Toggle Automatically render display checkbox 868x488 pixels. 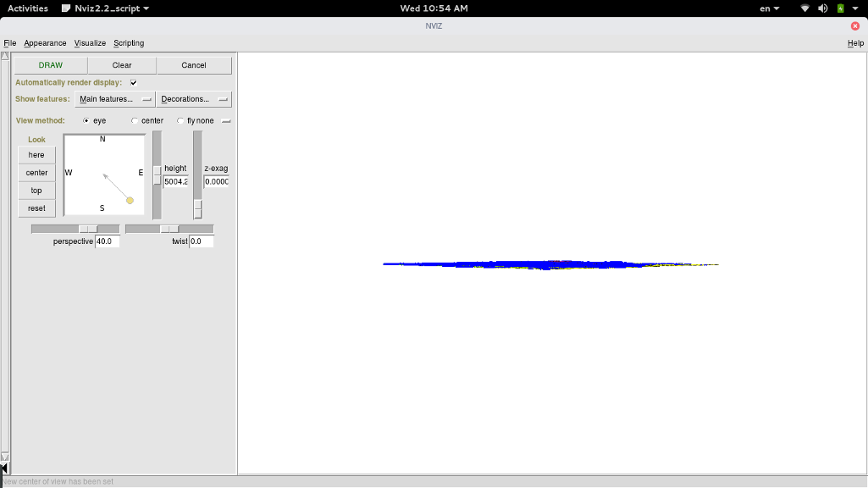(134, 83)
